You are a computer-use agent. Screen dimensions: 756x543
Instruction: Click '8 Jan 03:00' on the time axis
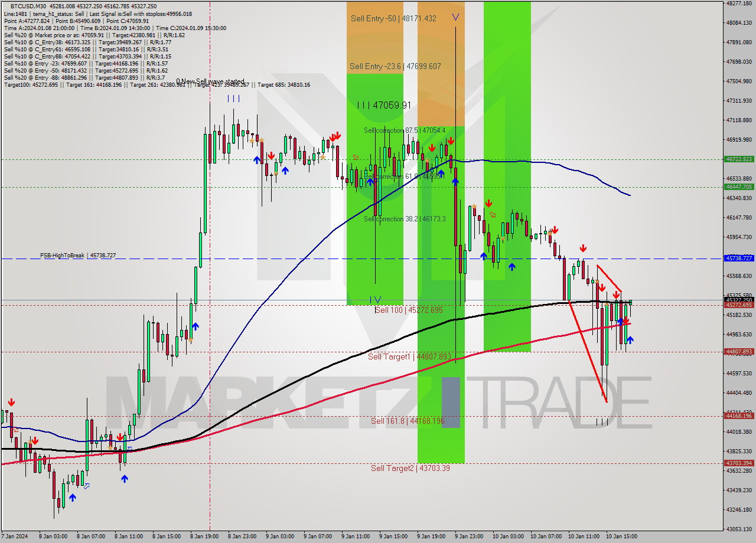pyautogui.click(x=53, y=537)
